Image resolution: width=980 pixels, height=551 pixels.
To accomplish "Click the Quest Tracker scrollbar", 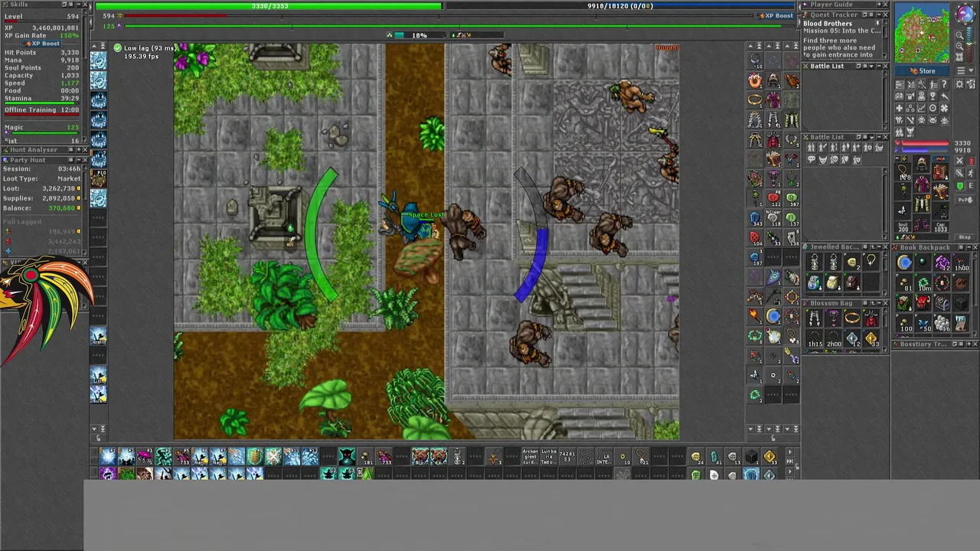I will [885, 39].
